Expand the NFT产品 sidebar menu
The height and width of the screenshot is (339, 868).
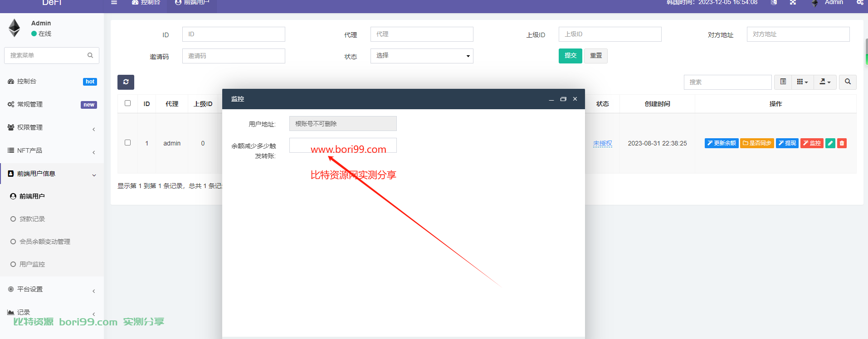click(52, 150)
